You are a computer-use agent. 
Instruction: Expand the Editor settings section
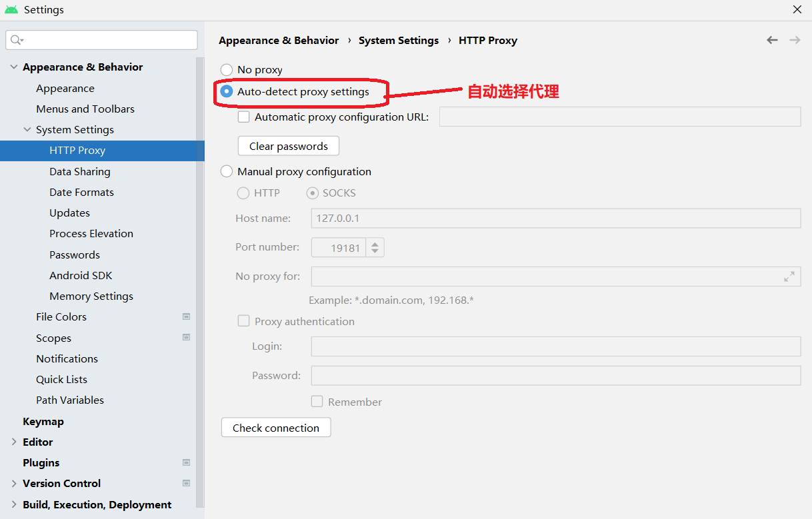pyautogui.click(x=14, y=442)
